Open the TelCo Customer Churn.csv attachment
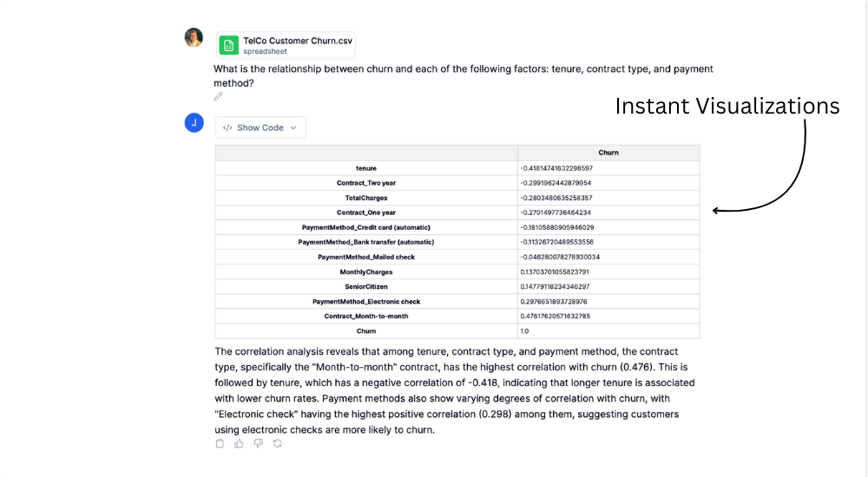This screenshot has height=477, width=868. (286, 45)
